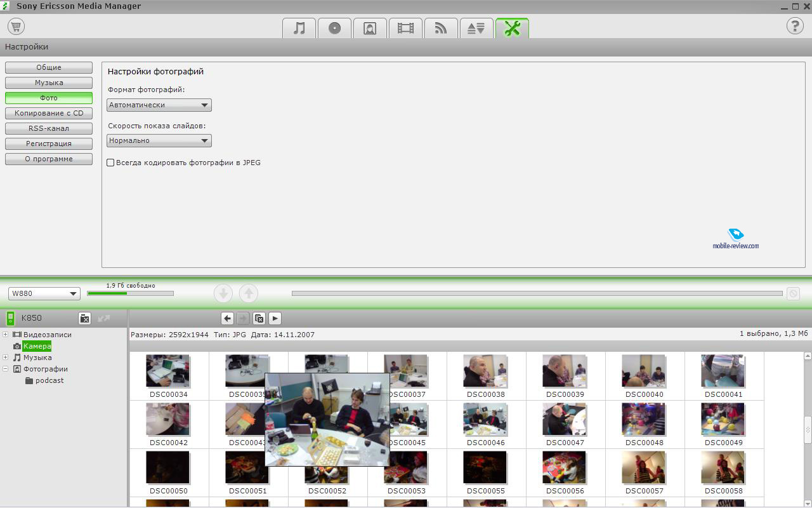Select Камера in the tree
This screenshot has height=508, width=812.
click(x=37, y=346)
